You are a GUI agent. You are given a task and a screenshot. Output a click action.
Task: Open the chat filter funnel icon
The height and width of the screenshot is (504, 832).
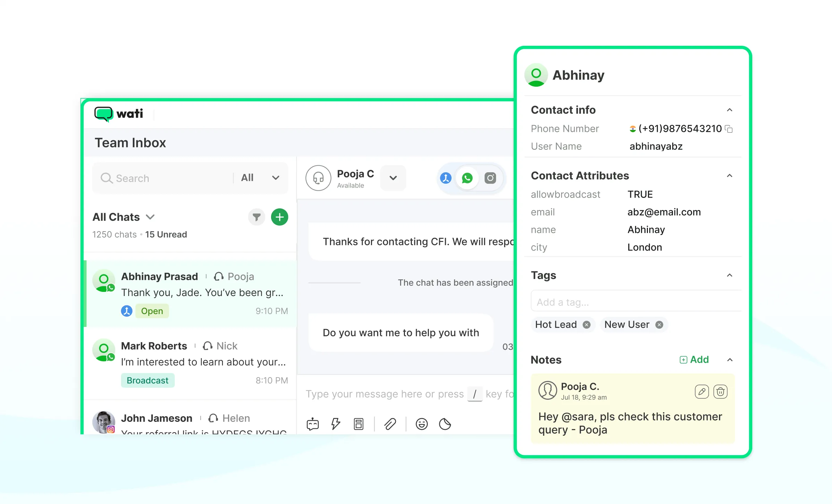[257, 217]
